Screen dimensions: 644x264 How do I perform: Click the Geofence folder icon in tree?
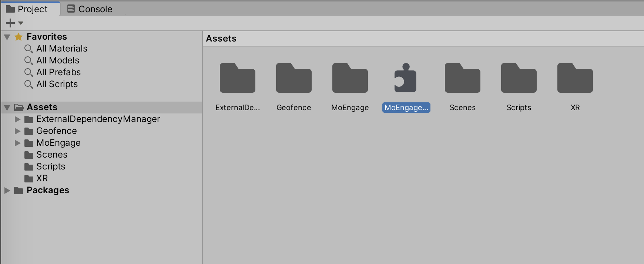(29, 131)
